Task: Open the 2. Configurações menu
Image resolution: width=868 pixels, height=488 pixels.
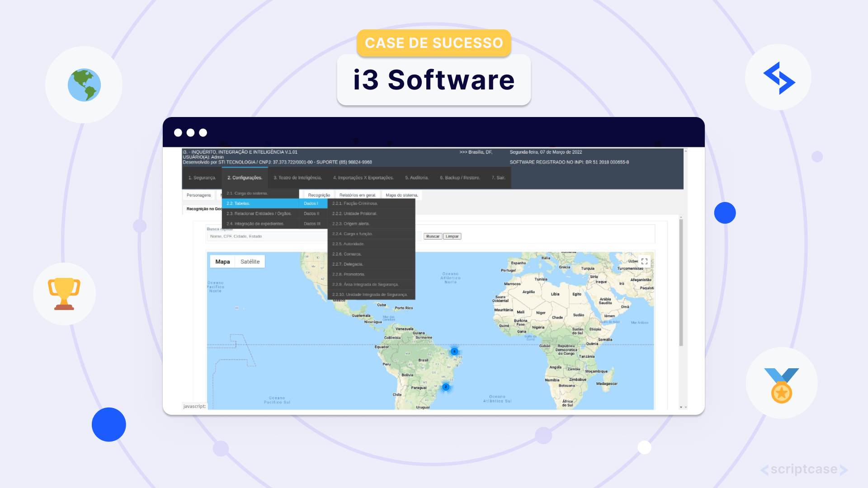Action: click(245, 178)
